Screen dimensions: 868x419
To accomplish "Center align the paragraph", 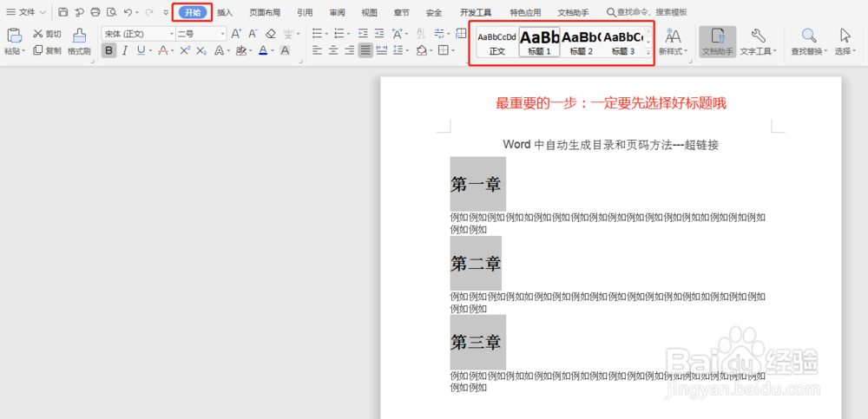I will [333, 50].
